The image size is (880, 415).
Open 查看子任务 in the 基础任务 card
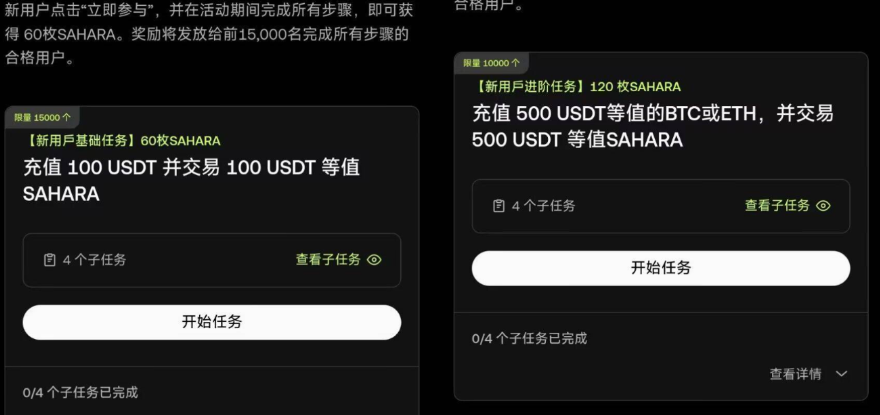click(x=327, y=260)
